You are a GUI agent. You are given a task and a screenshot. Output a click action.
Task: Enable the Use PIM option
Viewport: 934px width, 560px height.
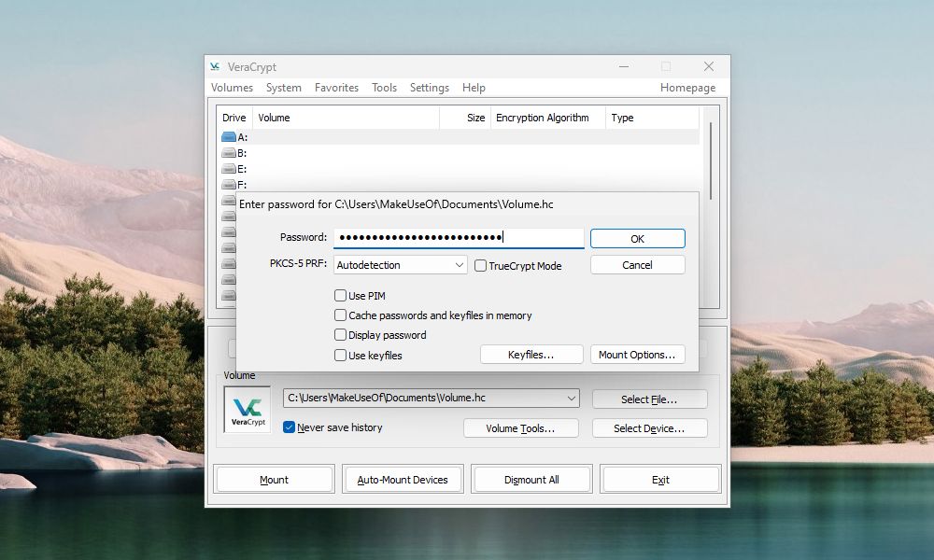click(342, 295)
